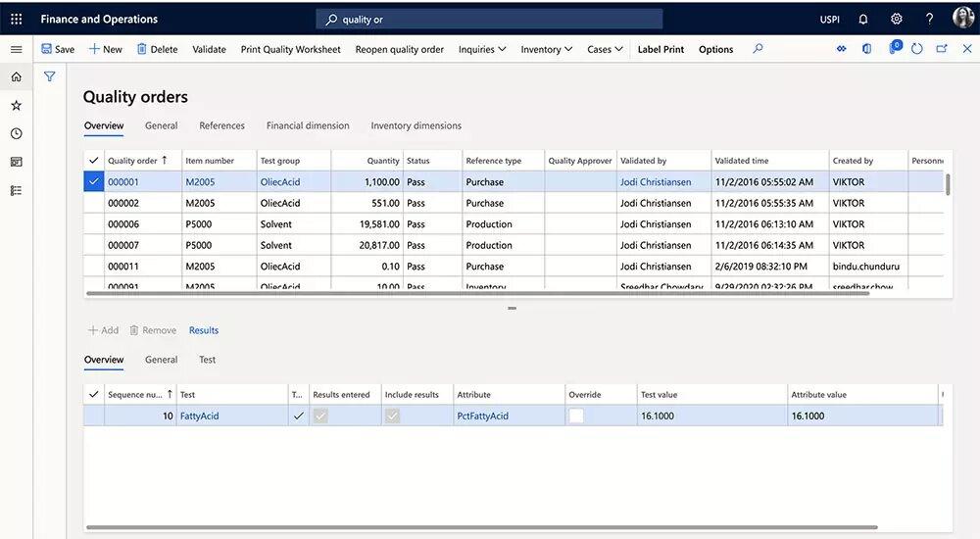The image size is (980, 539).
Task: Switch to Inventory dimensions tab
Action: point(416,125)
